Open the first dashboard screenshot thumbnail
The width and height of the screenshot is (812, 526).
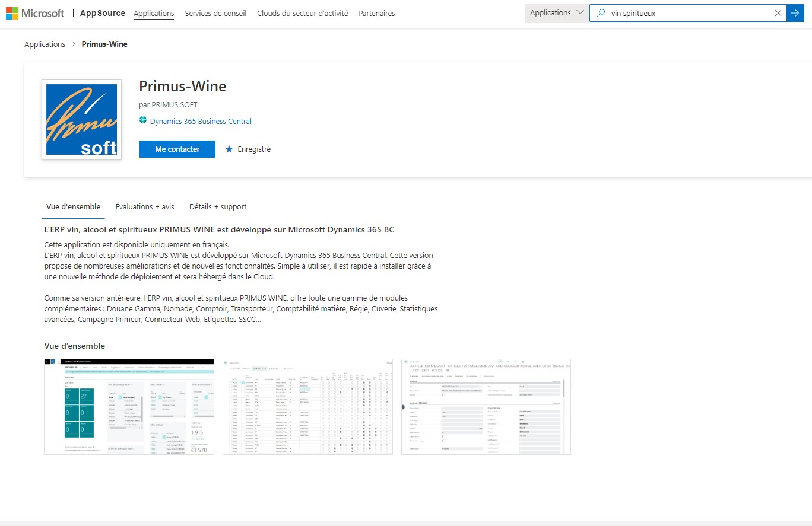129,407
